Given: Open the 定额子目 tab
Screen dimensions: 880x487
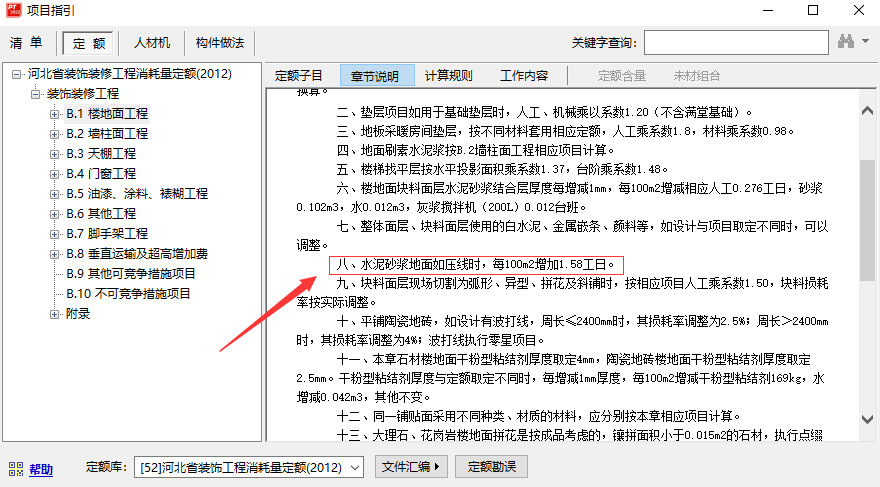Looking at the screenshot, I should coord(299,76).
